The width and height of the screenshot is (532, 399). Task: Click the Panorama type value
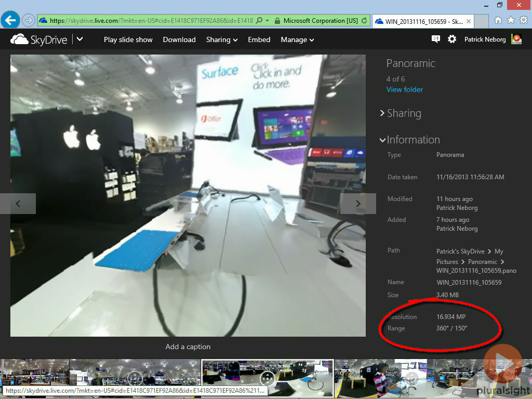tap(450, 155)
